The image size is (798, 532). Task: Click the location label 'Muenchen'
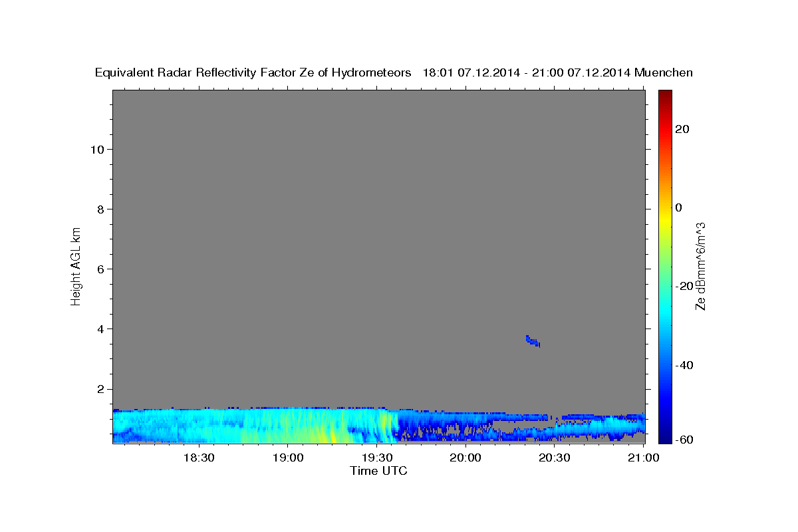664,73
